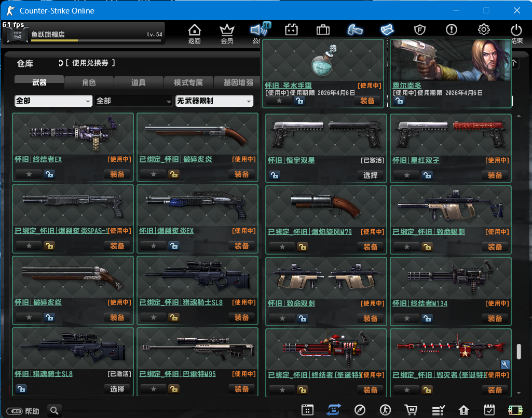Toggle lock on 已绑定_怀旧|致命蝎刺
The width and height of the screenshot is (532, 418).
coord(427,247)
